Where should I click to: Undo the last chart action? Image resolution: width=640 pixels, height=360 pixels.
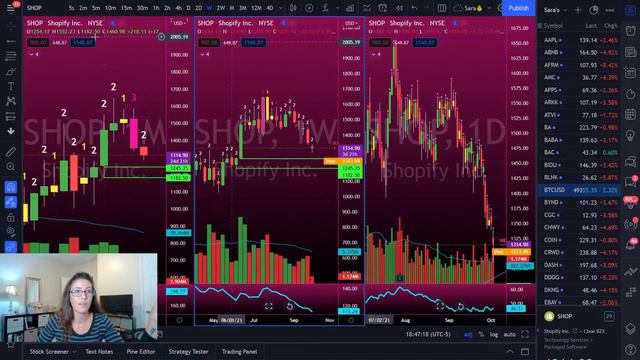(414, 8)
